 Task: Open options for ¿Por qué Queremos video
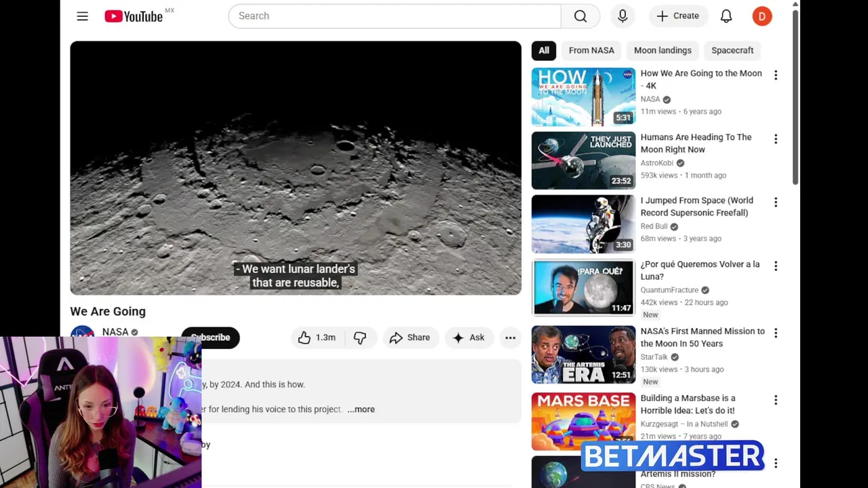(x=776, y=266)
